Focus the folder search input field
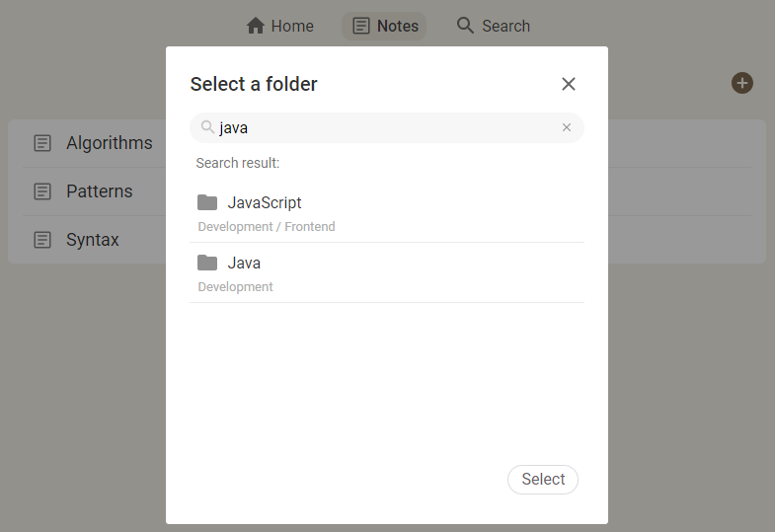Image resolution: width=775 pixels, height=532 pixels. pos(387,127)
